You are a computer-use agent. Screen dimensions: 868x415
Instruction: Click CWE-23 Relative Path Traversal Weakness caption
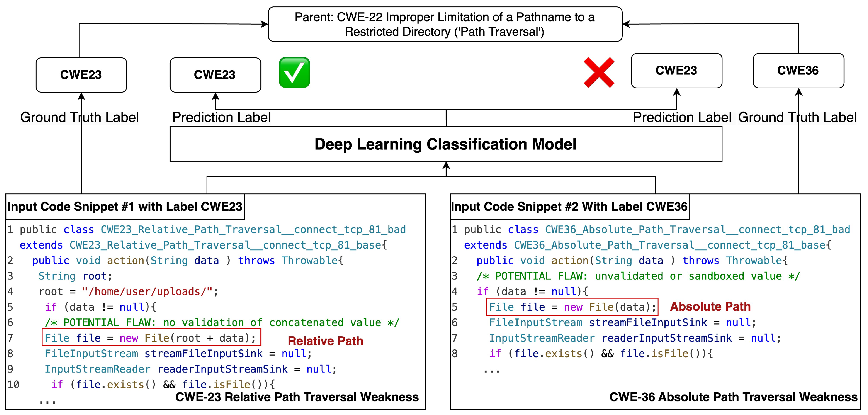(297, 397)
